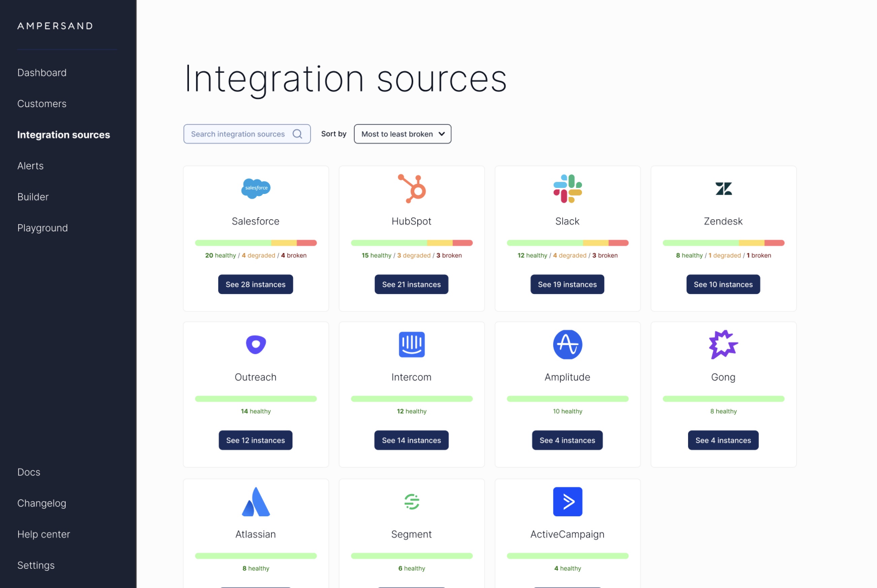
Task: Click the Slack logo icon
Action: (x=567, y=189)
